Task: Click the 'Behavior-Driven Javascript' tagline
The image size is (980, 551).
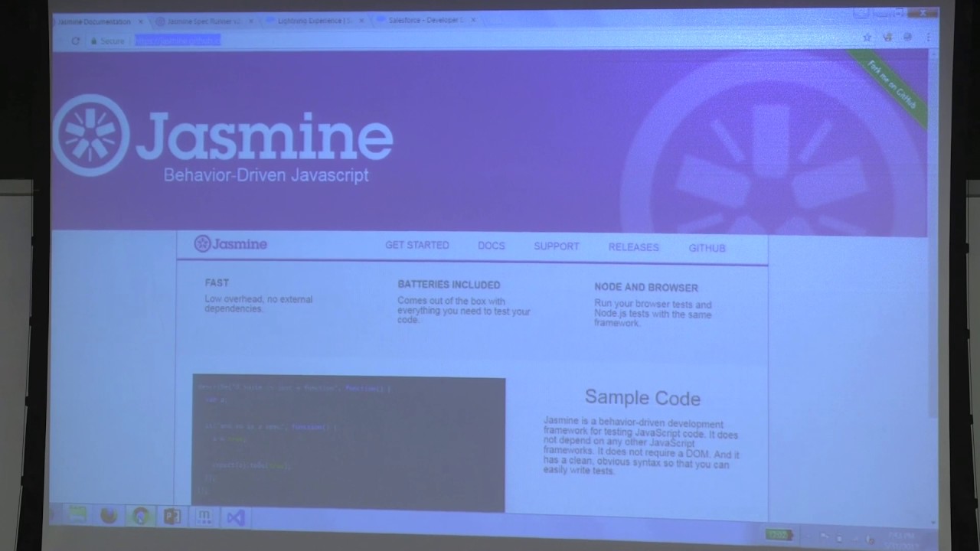Action: (266, 175)
